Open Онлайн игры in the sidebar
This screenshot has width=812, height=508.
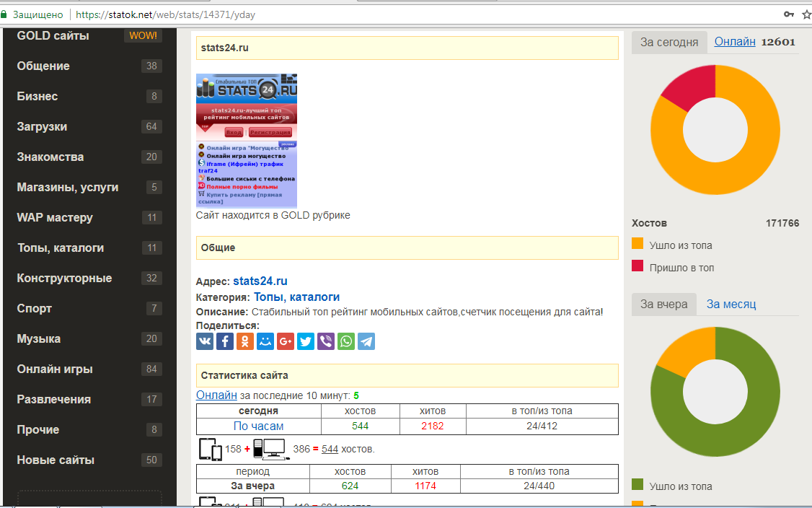(55, 369)
